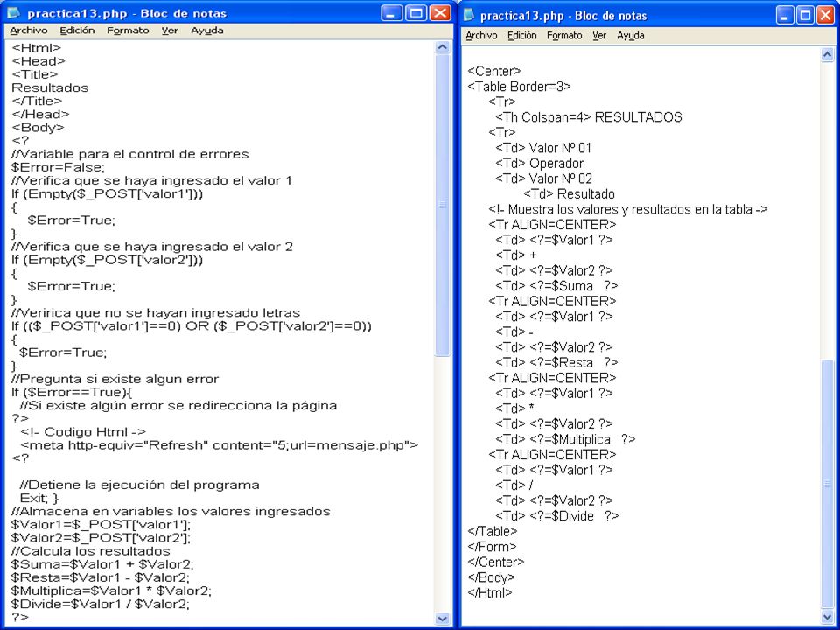
Task: Minimize the left Notepad window
Action: [x=392, y=13]
